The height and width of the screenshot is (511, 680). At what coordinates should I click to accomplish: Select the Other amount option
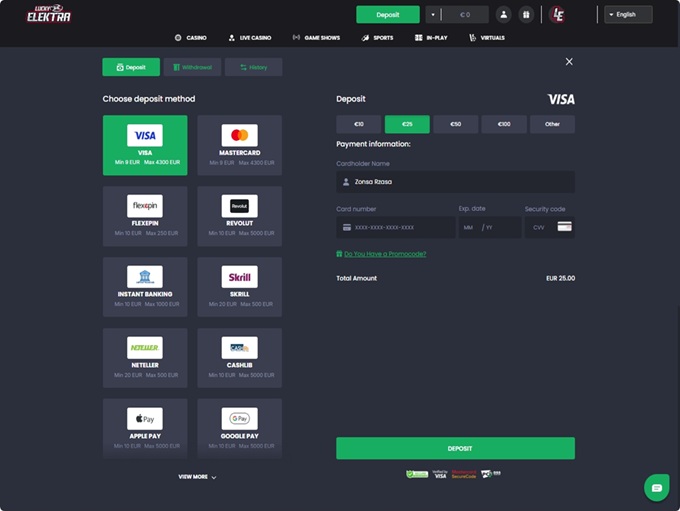point(552,124)
